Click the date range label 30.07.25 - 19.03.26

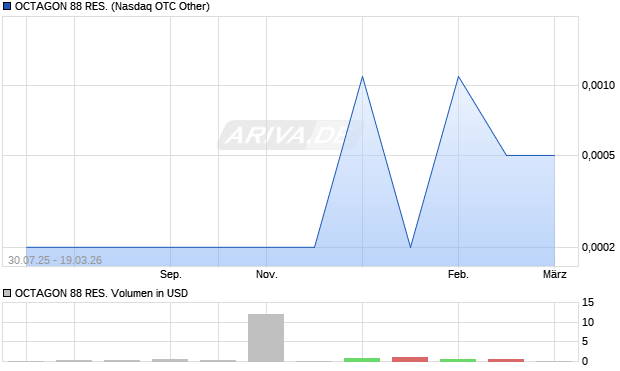(x=55, y=260)
